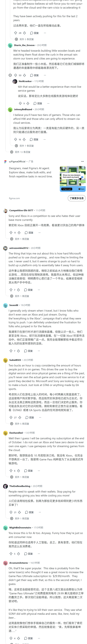This screenshot has width=87, height=644.
Task: Open ad options menu for FigmaOfficial
Action: click(82, 162)
